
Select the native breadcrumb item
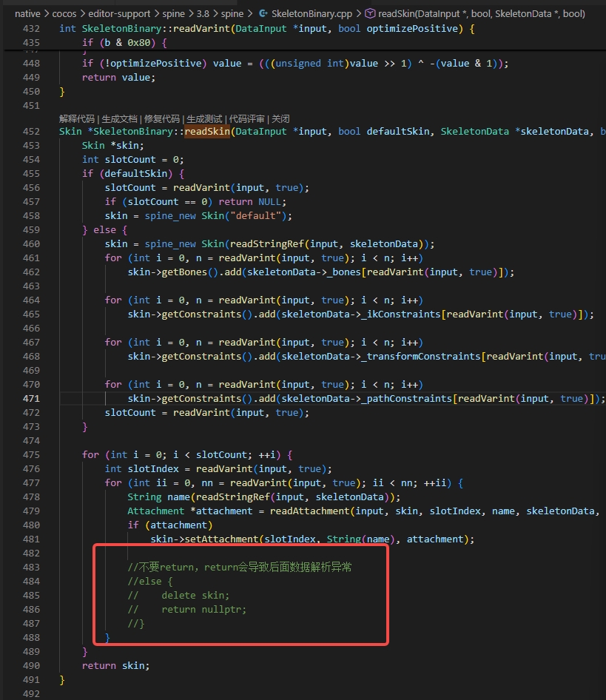tap(27, 14)
